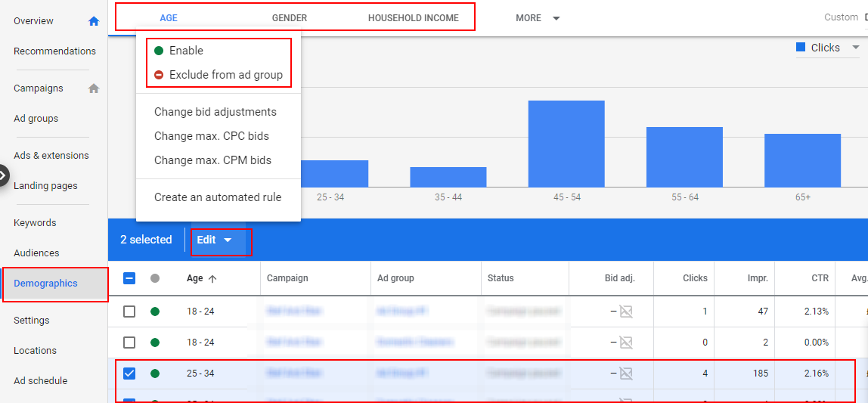
Task: Click green status dot of row with 0 clicks
Action: pos(155,343)
